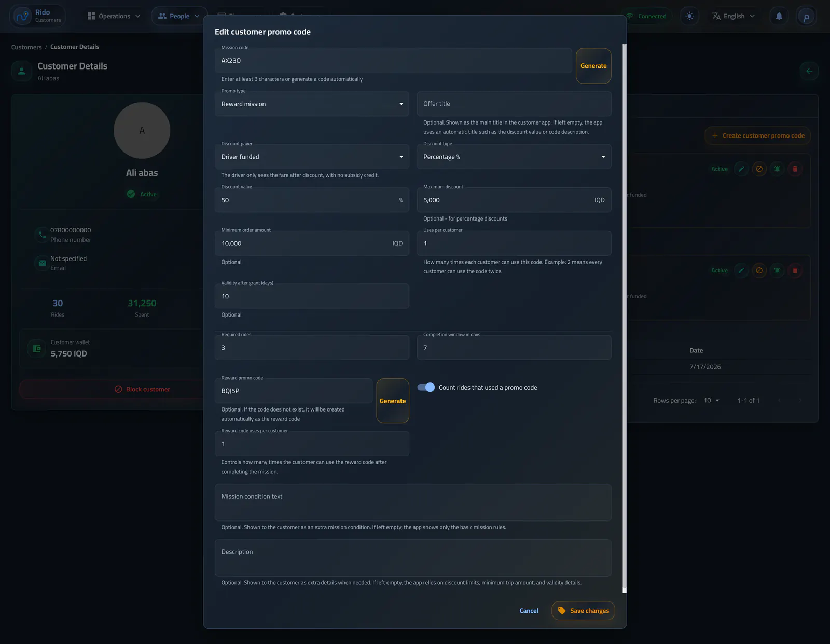This screenshot has width=830, height=644.
Task: Open the Rows per page dropdown
Action: tap(712, 400)
